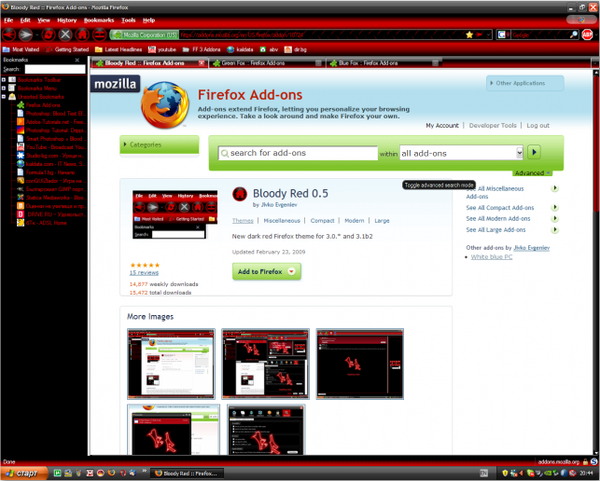This screenshot has width=600, height=481.
Task: Open the search engine icon selector
Action: [x=502, y=35]
